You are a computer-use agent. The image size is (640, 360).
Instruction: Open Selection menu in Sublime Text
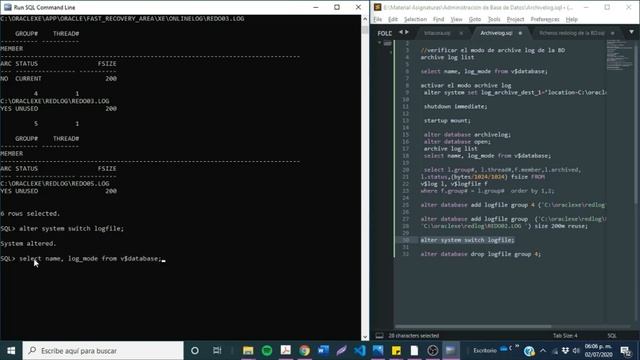click(x=415, y=19)
